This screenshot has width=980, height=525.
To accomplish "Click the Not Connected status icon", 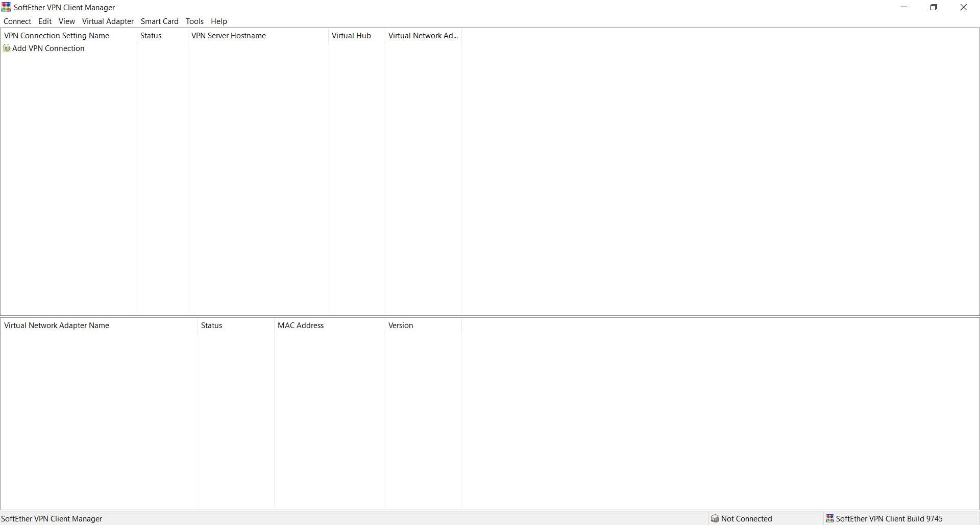I will point(715,519).
